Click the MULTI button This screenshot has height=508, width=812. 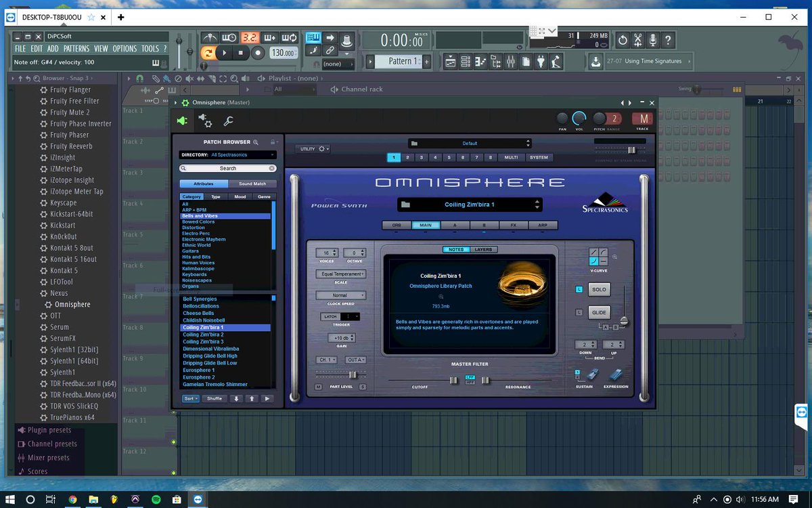511,157
